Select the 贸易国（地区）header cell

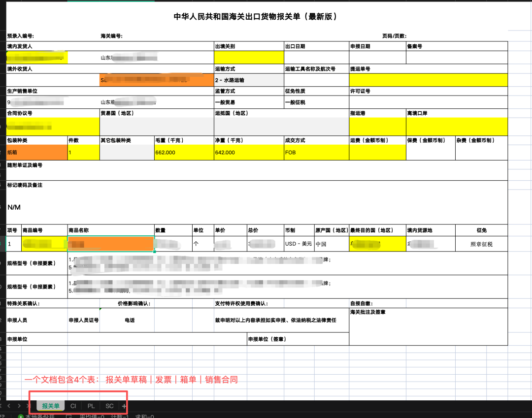pos(157,113)
